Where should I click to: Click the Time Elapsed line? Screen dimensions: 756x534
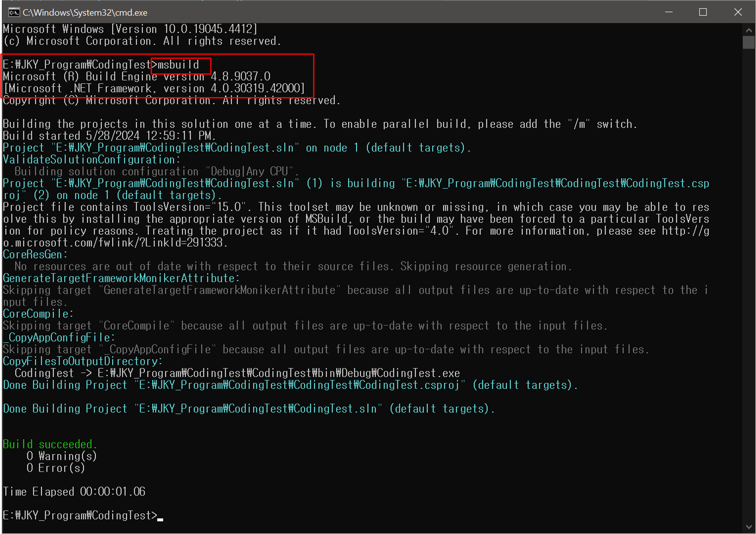(x=74, y=492)
